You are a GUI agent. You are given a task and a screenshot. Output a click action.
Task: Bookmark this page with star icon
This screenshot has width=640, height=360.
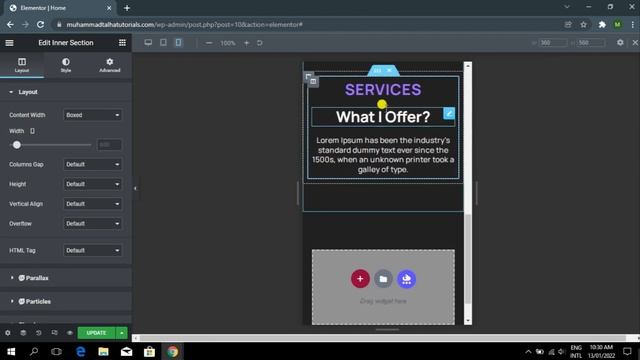[x=584, y=24]
